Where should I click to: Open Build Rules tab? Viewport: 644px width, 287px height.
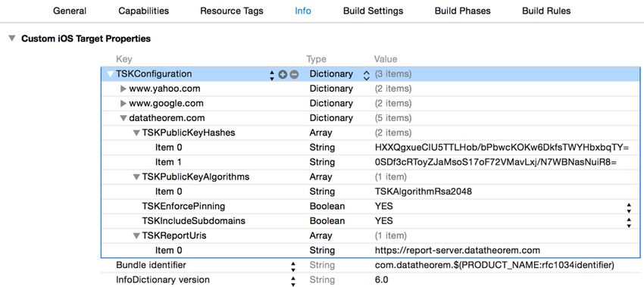(546, 11)
